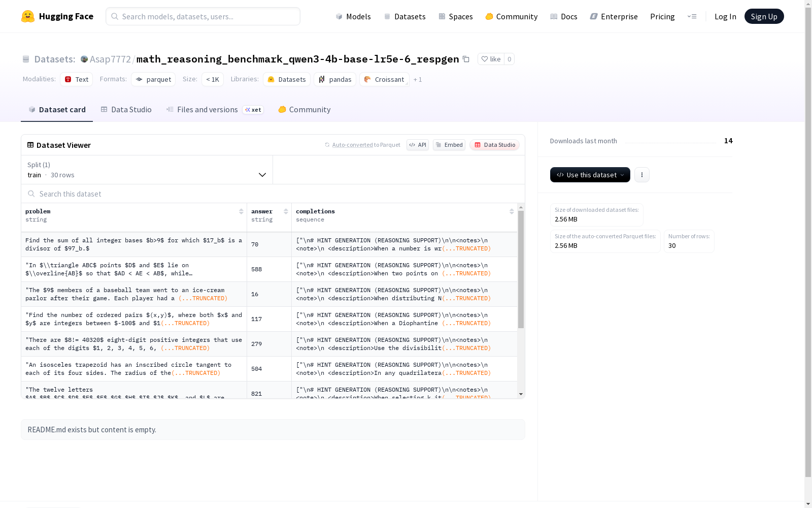812x508 pixels.
Task: Click the Hugging Face logo icon
Action: (x=28, y=16)
